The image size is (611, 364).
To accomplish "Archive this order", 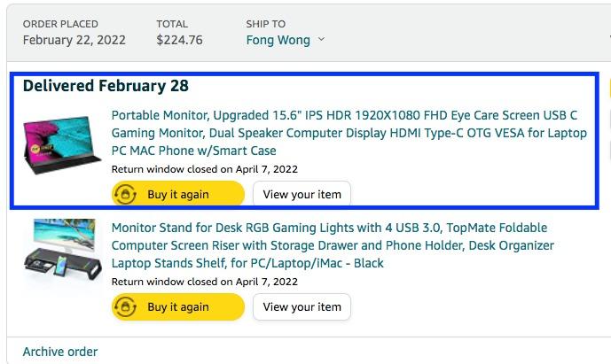I will click(x=60, y=352).
